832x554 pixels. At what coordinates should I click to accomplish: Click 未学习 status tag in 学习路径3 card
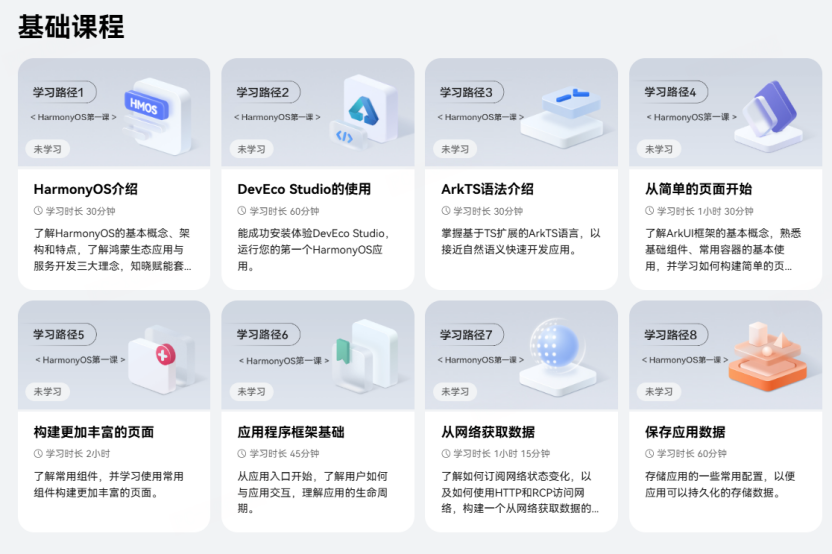[455, 149]
